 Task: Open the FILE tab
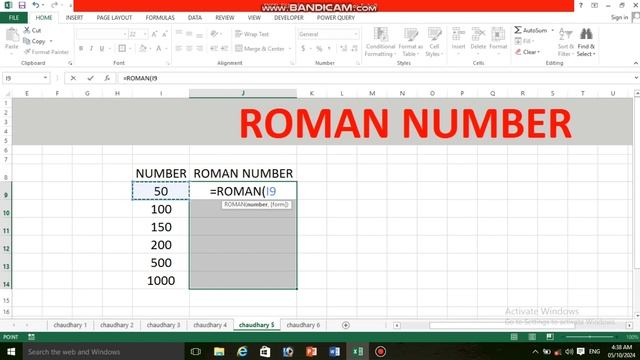point(14,18)
